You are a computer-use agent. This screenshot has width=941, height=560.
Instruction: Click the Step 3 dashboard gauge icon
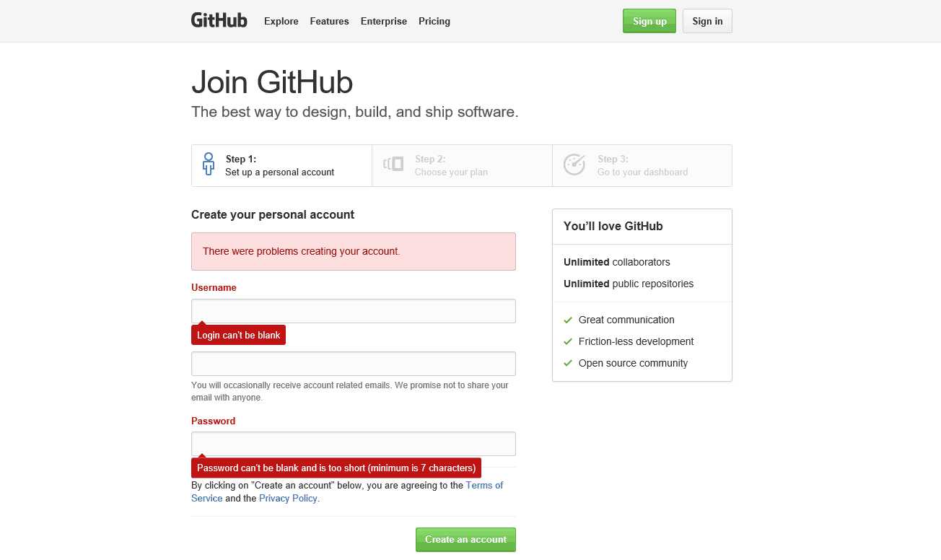[x=574, y=165]
